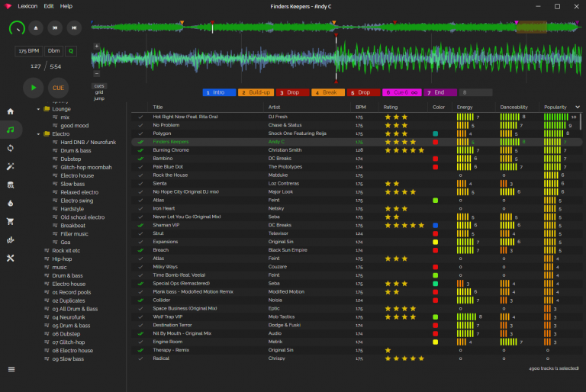Open the sync icon in sidebar
The width and height of the screenshot is (586, 392).
11,148
